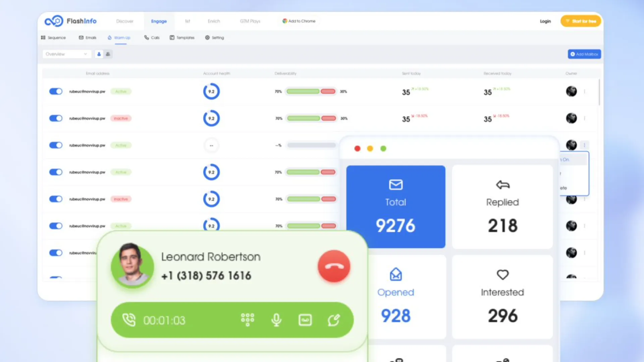Click the Add Mailbox button
Image resolution: width=644 pixels, height=362 pixels.
[584, 54]
